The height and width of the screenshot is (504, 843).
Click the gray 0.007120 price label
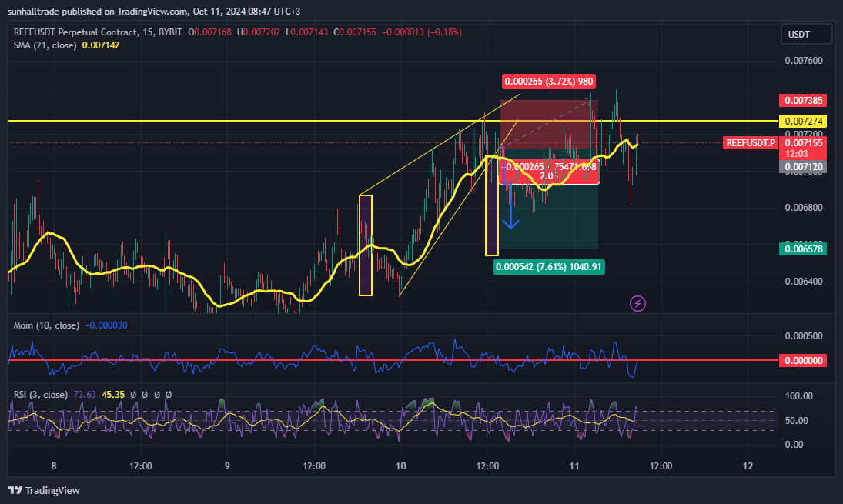(x=803, y=166)
